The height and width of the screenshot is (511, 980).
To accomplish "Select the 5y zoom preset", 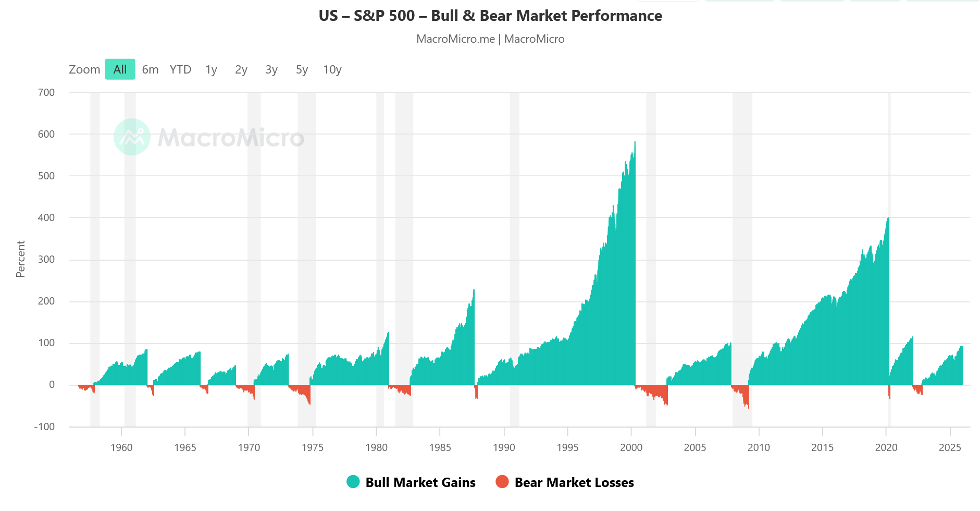I will (x=301, y=69).
